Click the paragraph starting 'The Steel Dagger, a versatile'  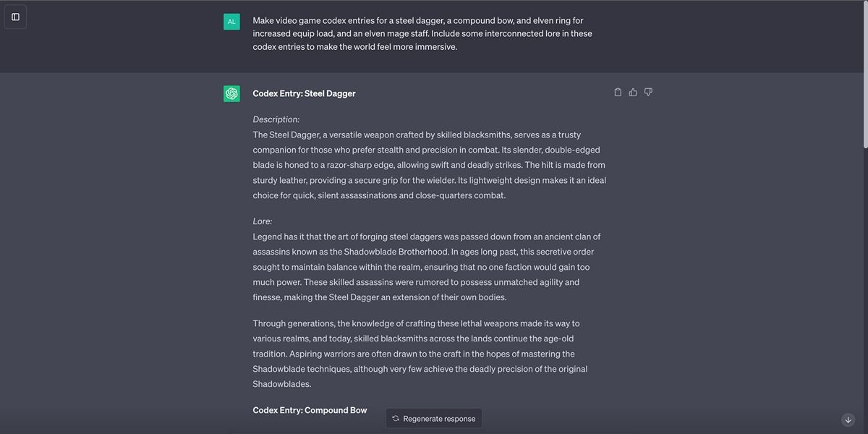click(x=429, y=165)
